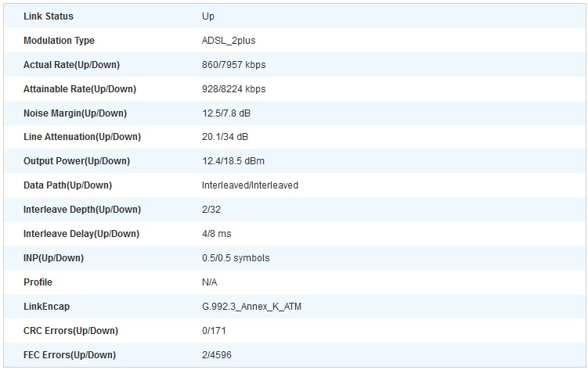Click the '2/32' interleave depth value
Viewport: 588px width, 370px height.
[x=211, y=210]
